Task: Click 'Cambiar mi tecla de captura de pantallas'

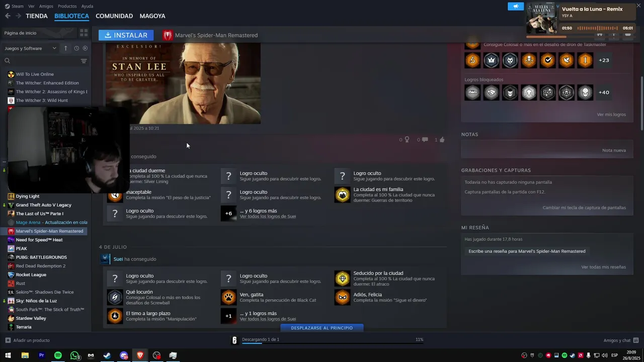Action: point(584,208)
